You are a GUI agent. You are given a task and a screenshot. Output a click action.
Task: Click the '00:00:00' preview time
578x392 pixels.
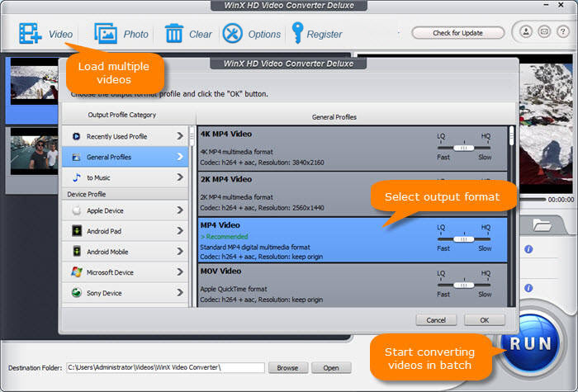561,200
